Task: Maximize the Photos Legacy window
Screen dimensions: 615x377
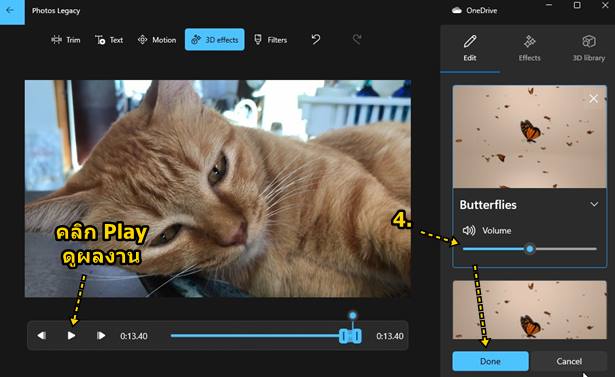Action: [x=577, y=5]
